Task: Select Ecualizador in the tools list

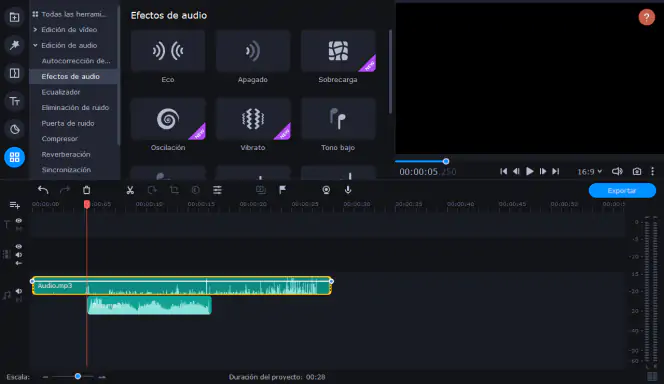Action: (61, 92)
